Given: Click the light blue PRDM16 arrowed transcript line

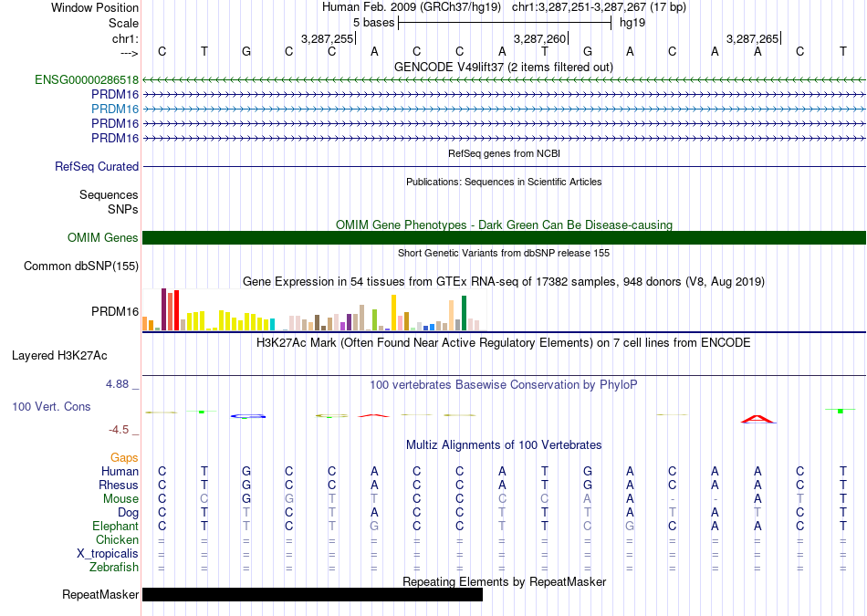Looking at the screenshot, I should 505,109.
